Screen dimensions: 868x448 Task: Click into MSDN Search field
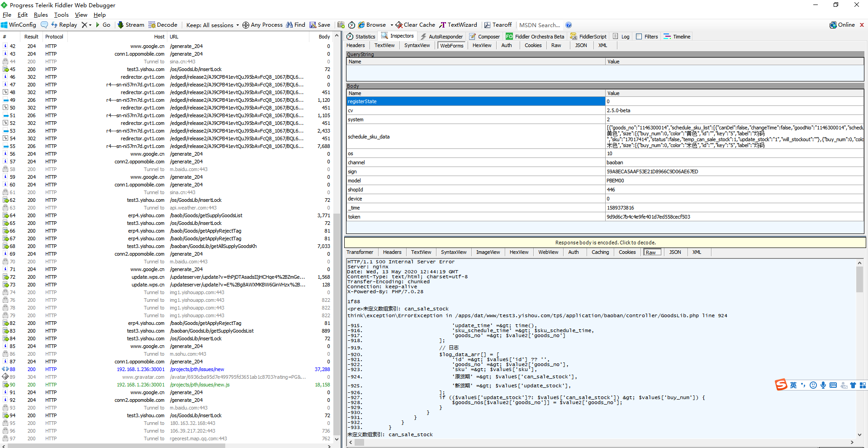point(540,25)
